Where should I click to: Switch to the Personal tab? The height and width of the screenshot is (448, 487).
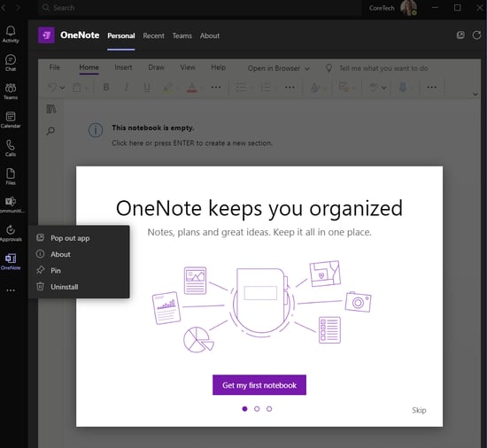(x=120, y=35)
